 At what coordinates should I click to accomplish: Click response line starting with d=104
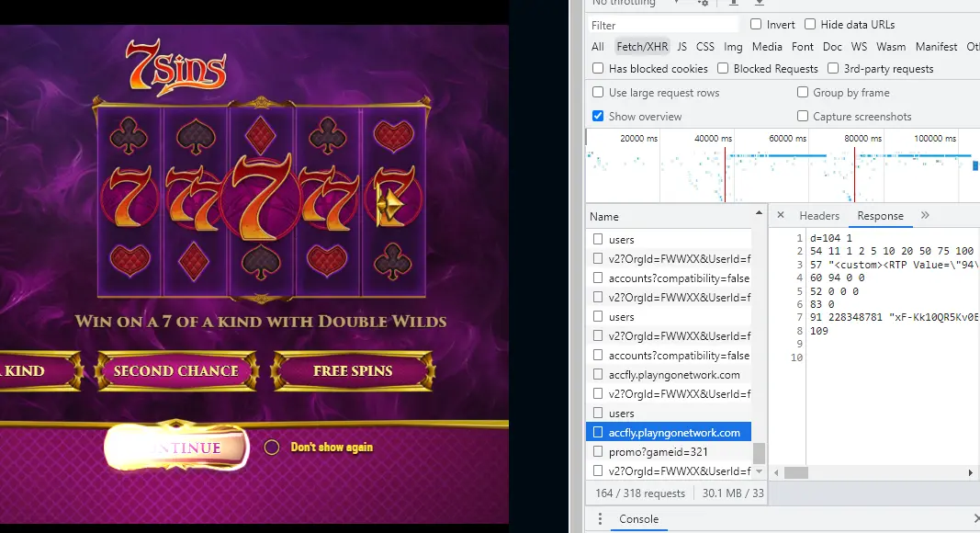(830, 238)
